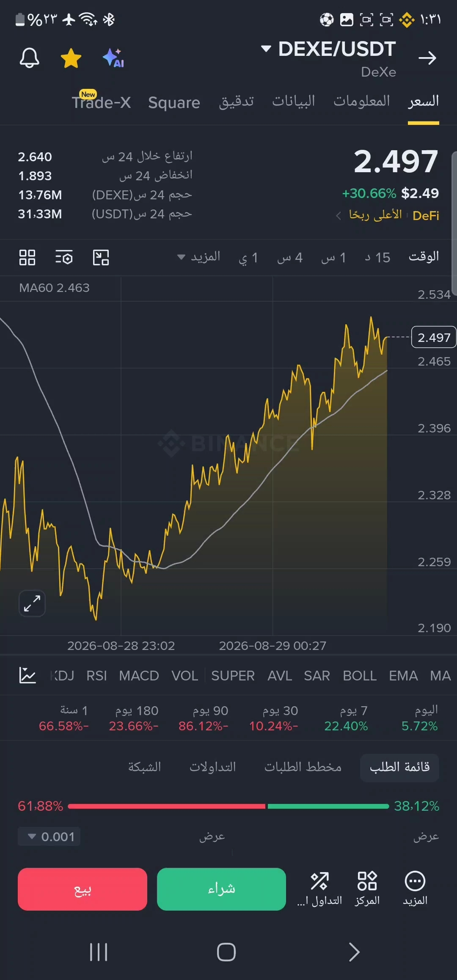Toggle the SUPER indicator
Viewport: 457px width, 980px height.
tap(233, 676)
